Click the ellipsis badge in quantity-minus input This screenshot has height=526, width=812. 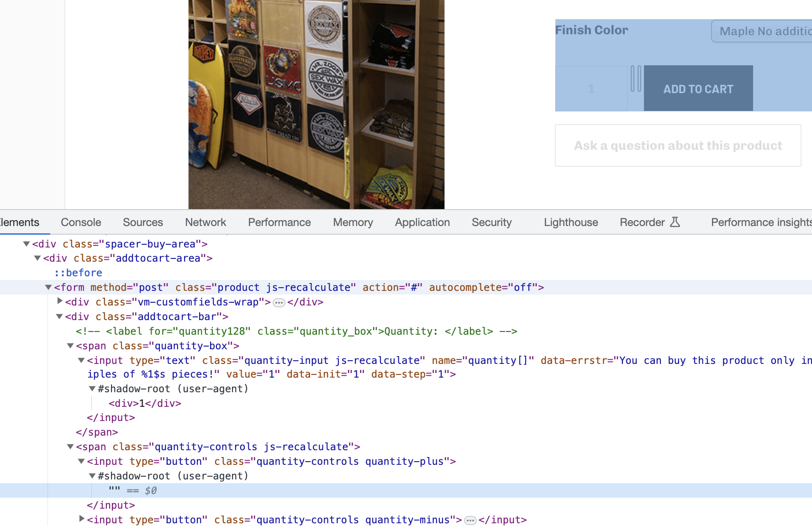(x=470, y=521)
